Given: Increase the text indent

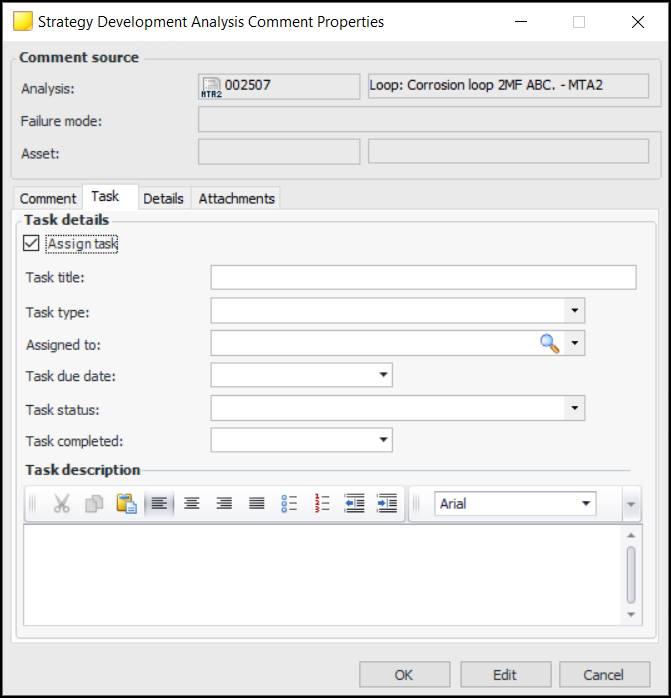Looking at the screenshot, I should point(387,504).
